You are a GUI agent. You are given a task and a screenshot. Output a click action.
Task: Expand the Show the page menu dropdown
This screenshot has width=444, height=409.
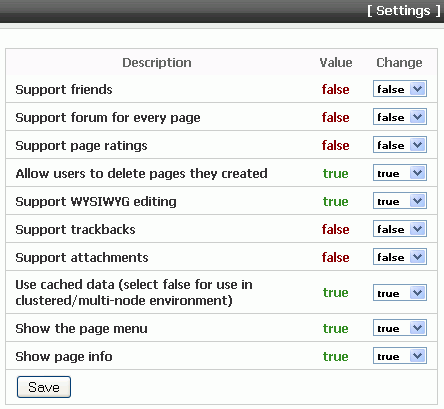pos(400,328)
